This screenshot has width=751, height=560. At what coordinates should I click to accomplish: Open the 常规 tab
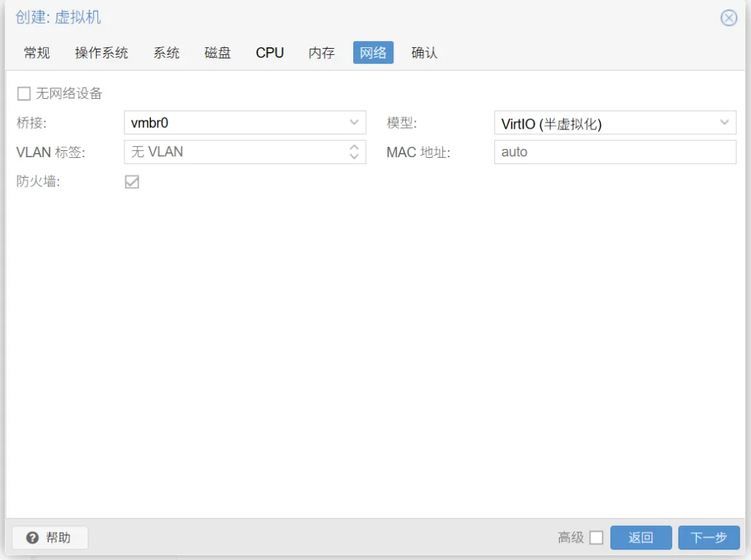coord(37,53)
